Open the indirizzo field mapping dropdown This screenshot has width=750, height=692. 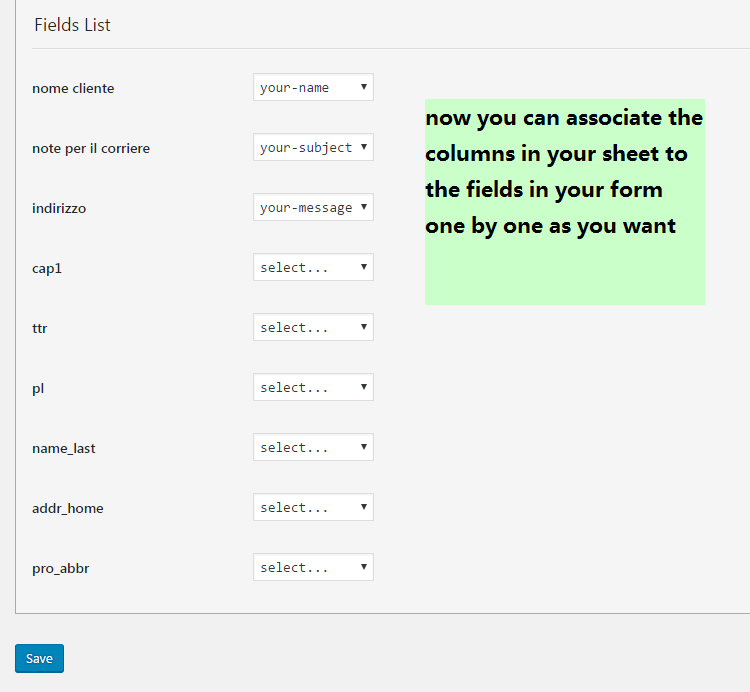click(313, 208)
